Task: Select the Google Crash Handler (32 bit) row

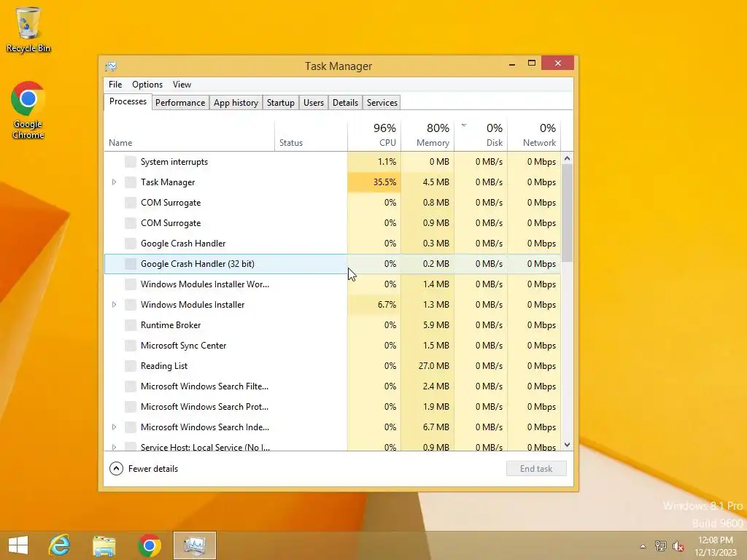Action: [333, 264]
